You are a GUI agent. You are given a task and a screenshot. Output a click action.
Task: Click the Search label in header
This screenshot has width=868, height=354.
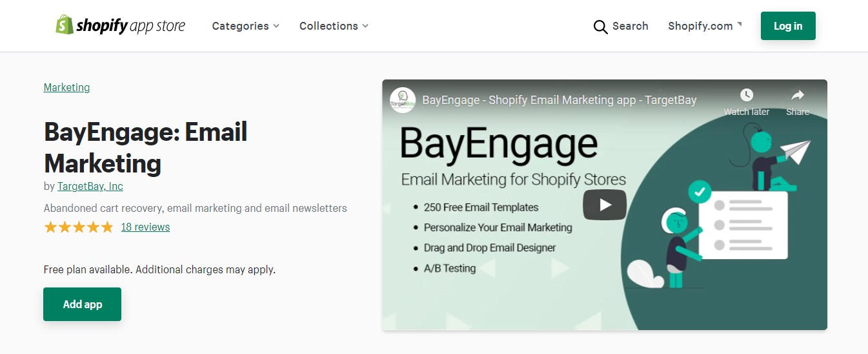tap(630, 26)
